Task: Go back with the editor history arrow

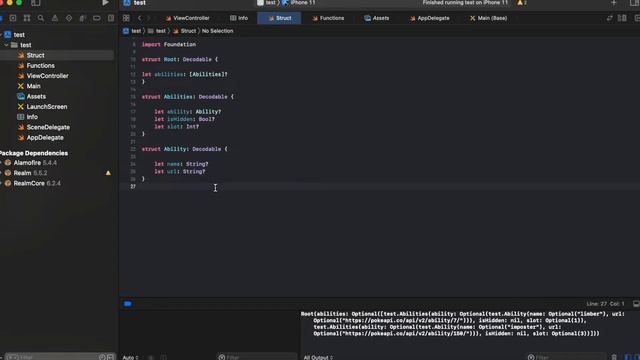Action: (x=140, y=18)
